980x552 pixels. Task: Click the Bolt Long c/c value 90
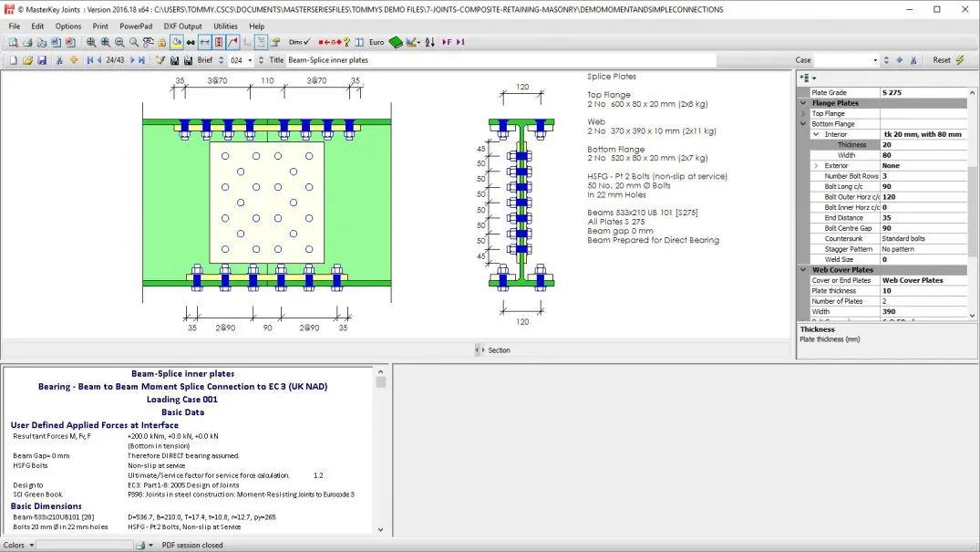[x=923, y=186]
